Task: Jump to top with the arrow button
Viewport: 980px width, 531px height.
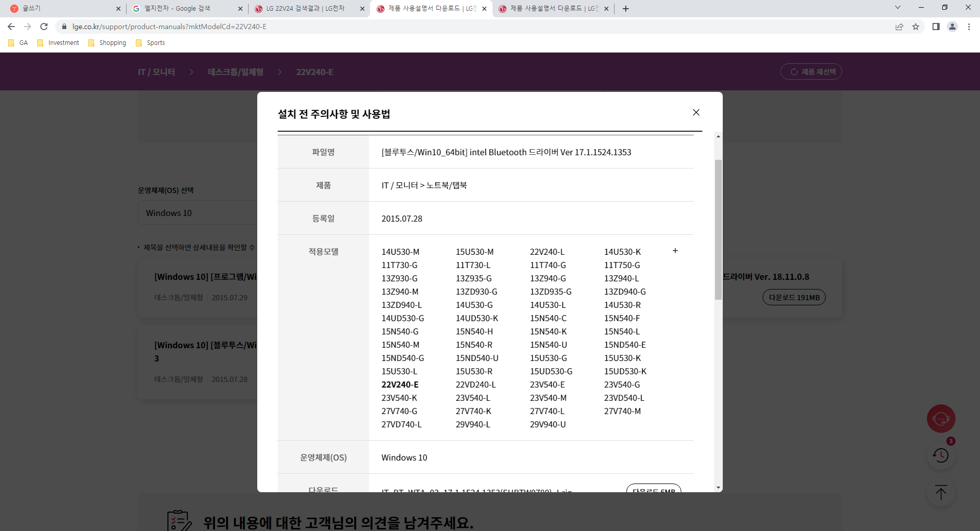Action: tap(941, 493)
